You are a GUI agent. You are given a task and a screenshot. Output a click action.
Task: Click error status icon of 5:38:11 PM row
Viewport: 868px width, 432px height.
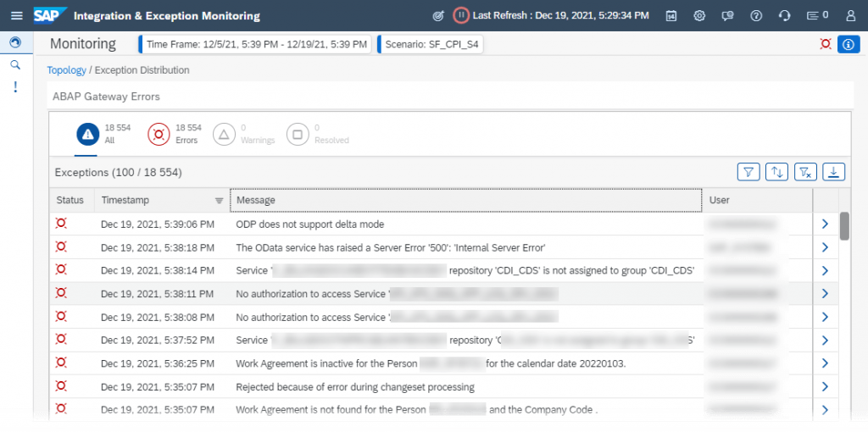point(61,292)
